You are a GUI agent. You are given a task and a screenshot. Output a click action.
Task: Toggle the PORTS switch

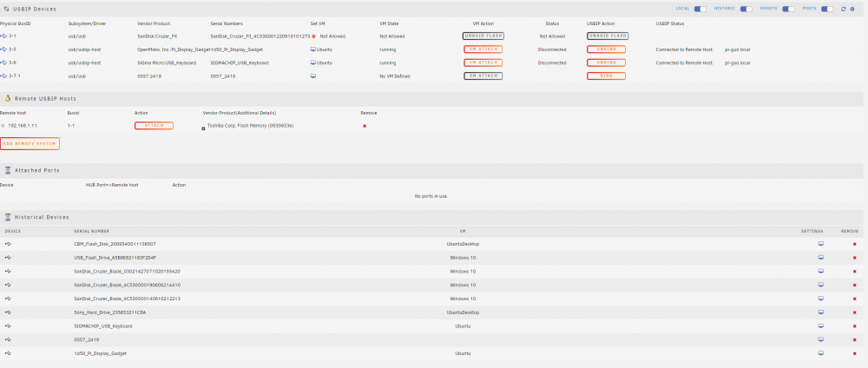(x=827, y=9)
